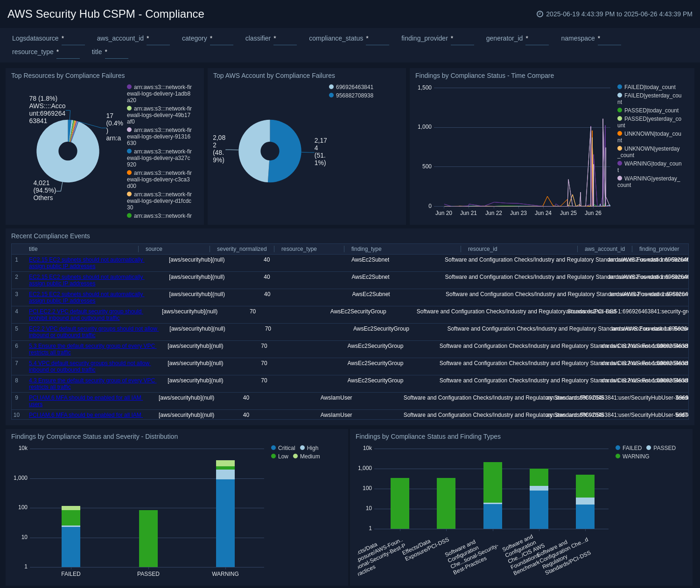The height and width of the screenshot is (588, 700).
Task: Toggle WARNING|yesterday_count series in legend
Action: point(649,182)
